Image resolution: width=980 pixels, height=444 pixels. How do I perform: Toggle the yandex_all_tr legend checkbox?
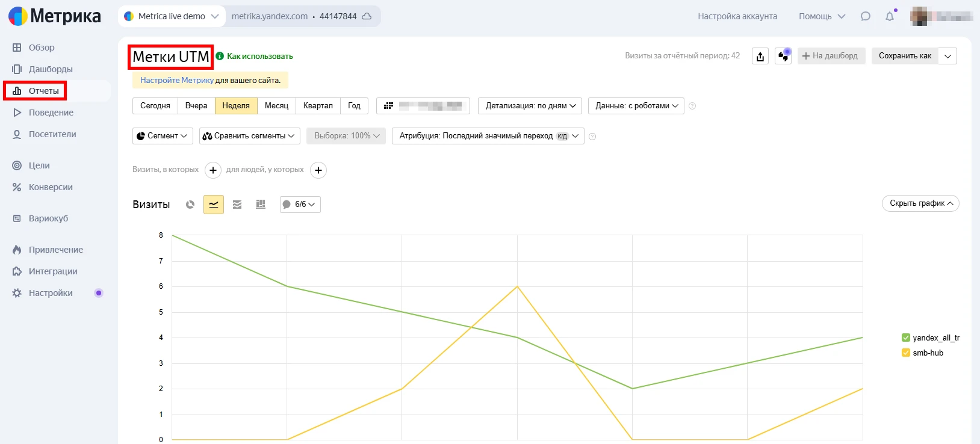point(905,338)
